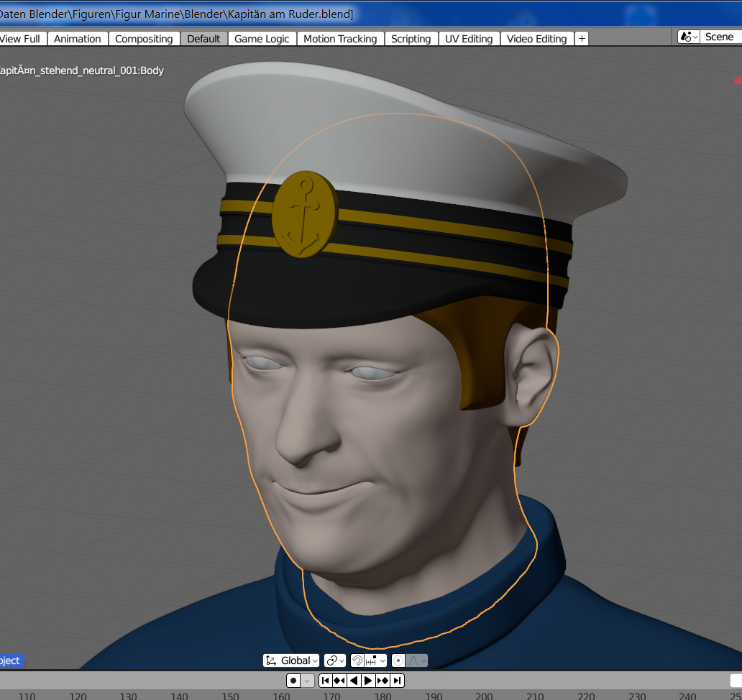
Task: Switch to the Animation workspace tab
Action: tap(78, 39)
